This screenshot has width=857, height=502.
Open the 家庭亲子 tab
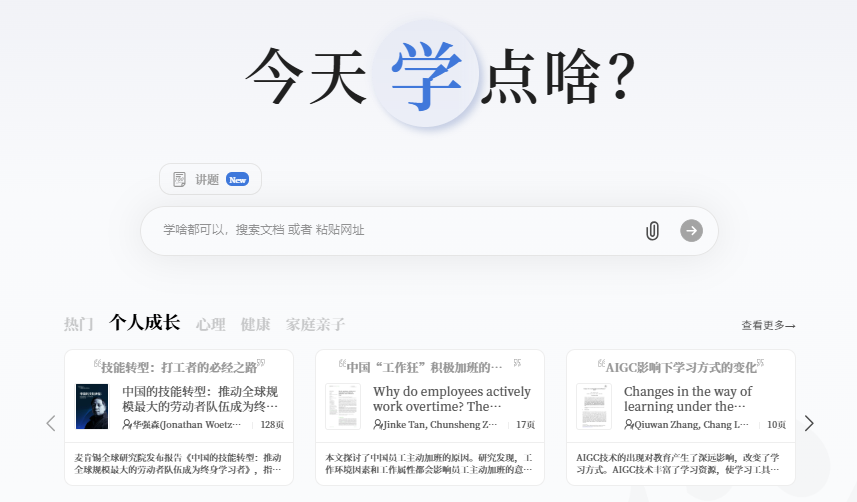[x=315, y=324]
